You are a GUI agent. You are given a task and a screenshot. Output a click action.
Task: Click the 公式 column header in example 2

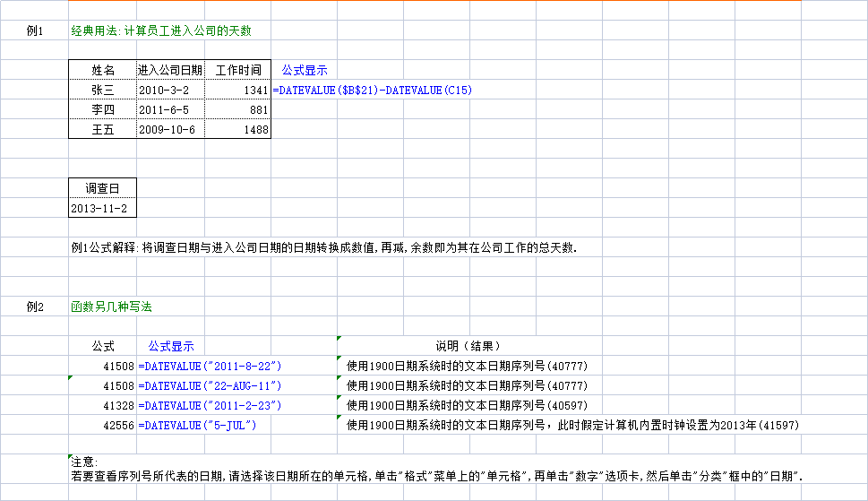pos(102,347)
